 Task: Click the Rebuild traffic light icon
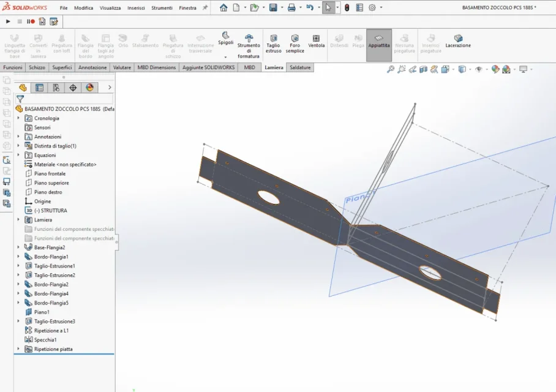(347, 7)
